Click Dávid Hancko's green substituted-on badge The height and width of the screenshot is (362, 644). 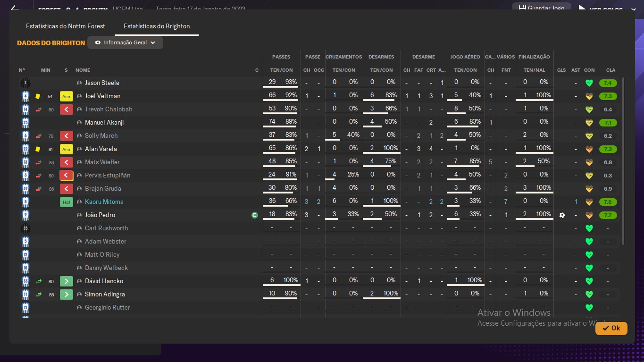pyautogui.click(x=67, y=281)
